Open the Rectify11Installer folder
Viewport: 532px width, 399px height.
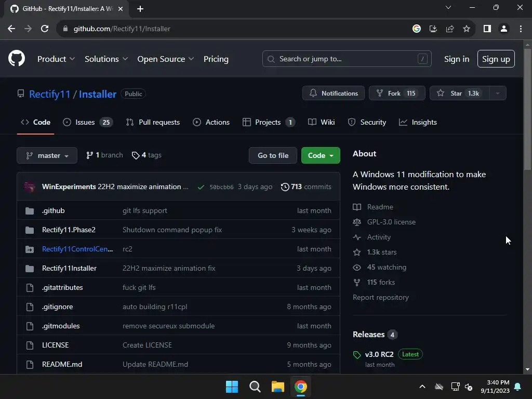point(69,268)
